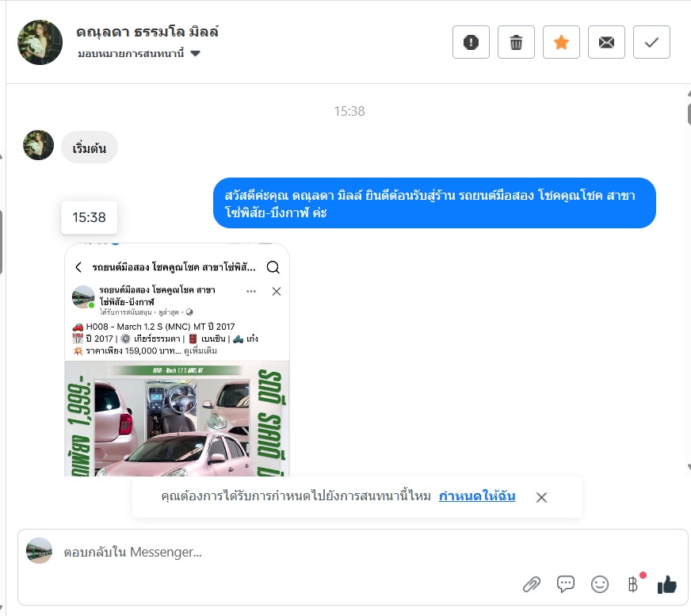Mark conversation as done with checkmark
Image resolution: width=691 pixels, height=616 pixels.
[651, 42]
